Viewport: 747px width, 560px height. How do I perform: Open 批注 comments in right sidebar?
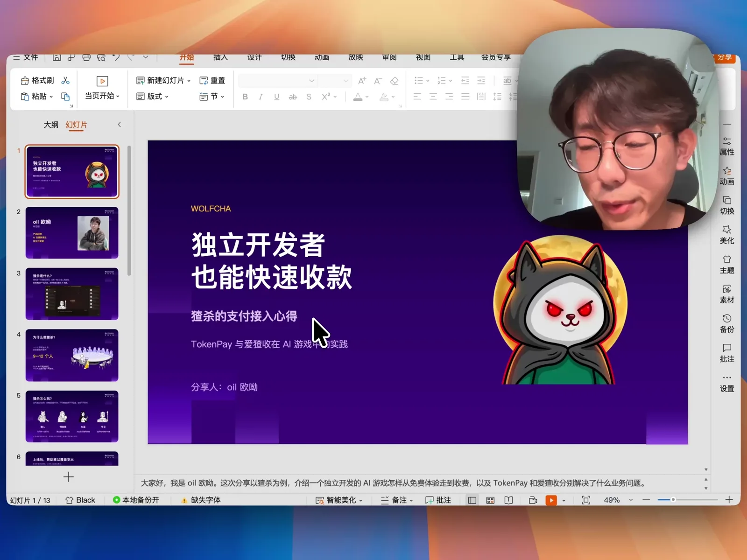point(727,353)
